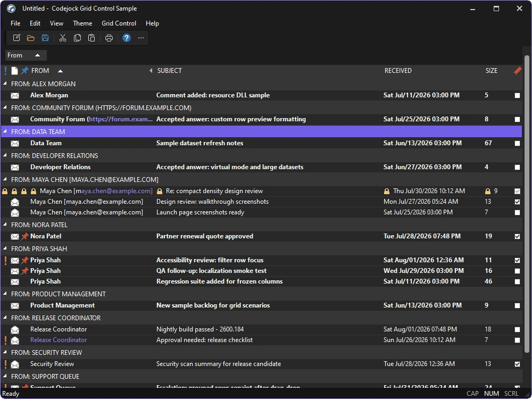Sort by the SUBJECT column header

(x=268, y=71)
